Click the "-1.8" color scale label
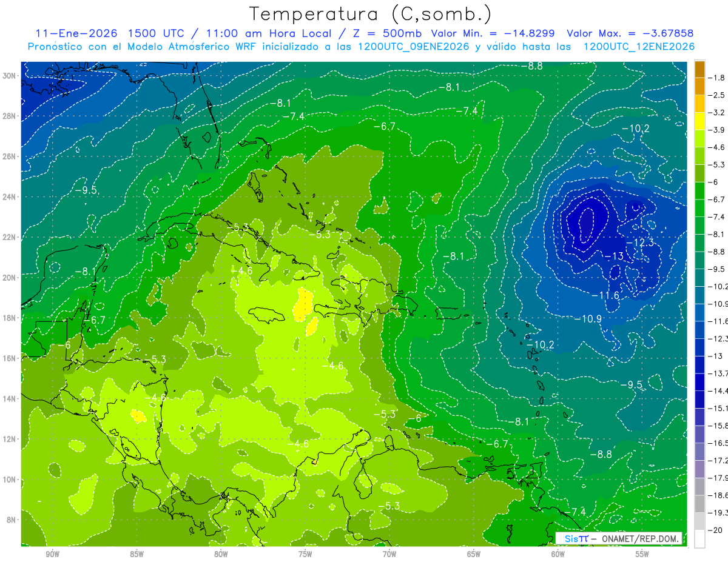The image size is (728, 562). click(716, 78)
